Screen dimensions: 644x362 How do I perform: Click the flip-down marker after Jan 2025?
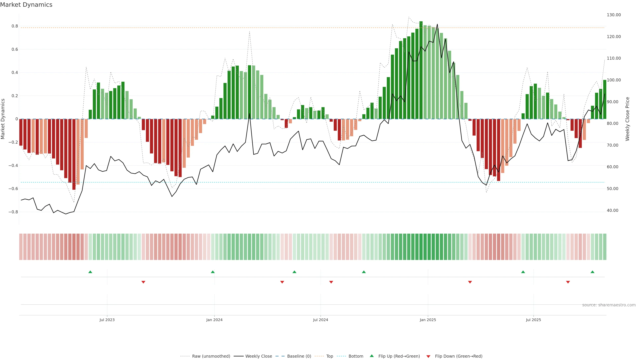pyautogui.click(x=470, y=282)
